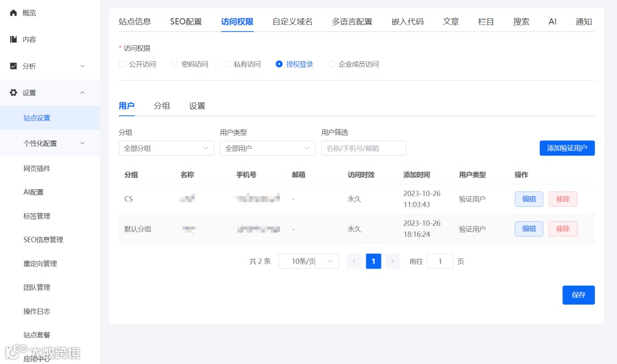The image size is (617, 364).
Task: Click the next page arrow icon
Action: pos(392,261)
